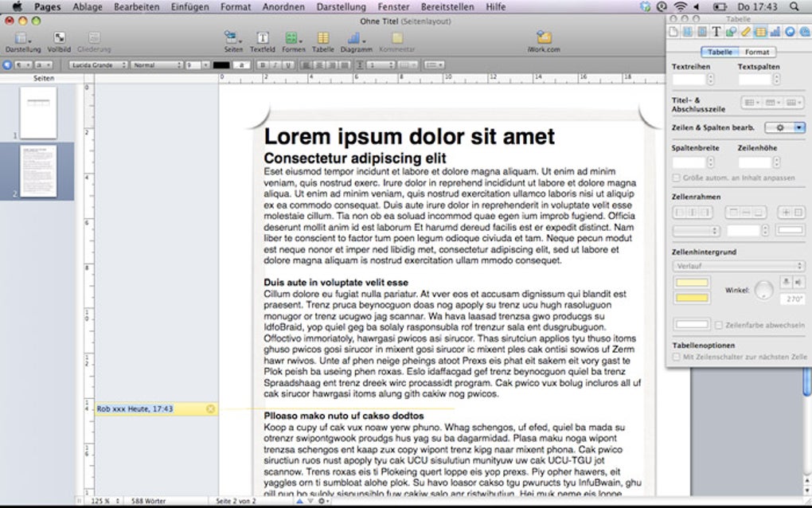
Task: Toggle Underline formatting in the format bar
Action: pyautogui.click(x=288, y=65)
